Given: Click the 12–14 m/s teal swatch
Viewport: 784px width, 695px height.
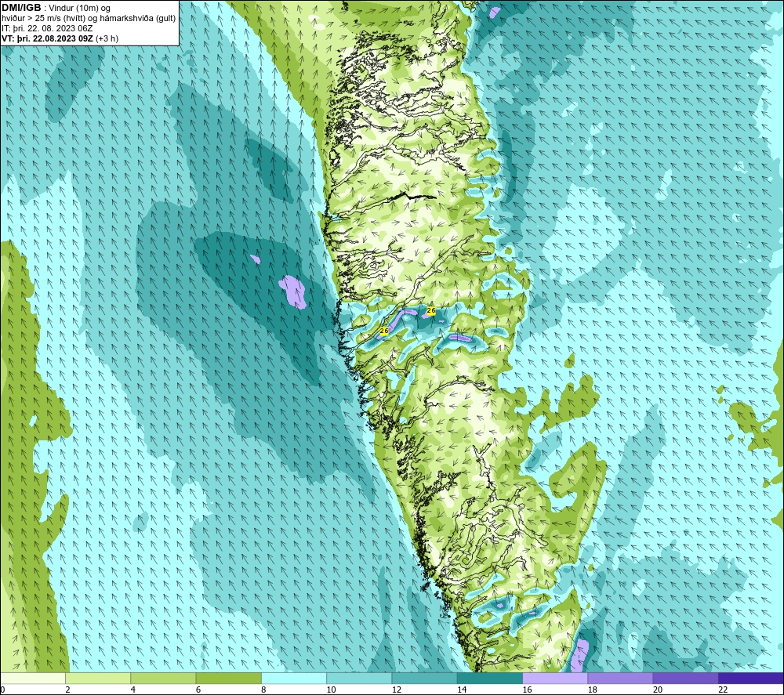Looking at the screenshot, I should (x=424, y=678).
